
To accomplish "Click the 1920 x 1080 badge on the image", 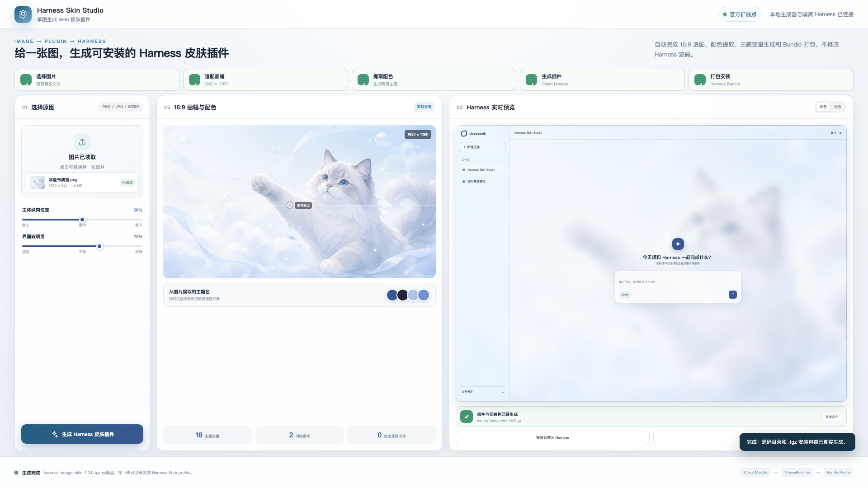I will click(418, 134).
